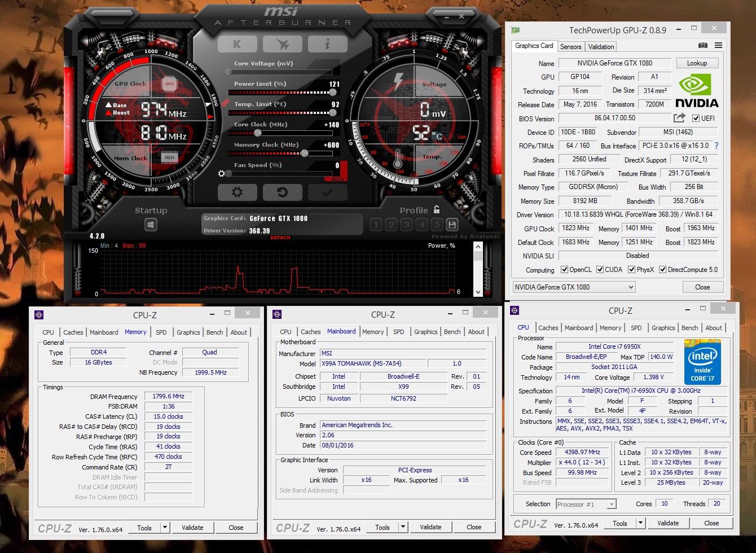Open the Tools dropdown arrow in the CPU-Z CPU window
Screen dimensions: 756x553
(x=640, y=523)
